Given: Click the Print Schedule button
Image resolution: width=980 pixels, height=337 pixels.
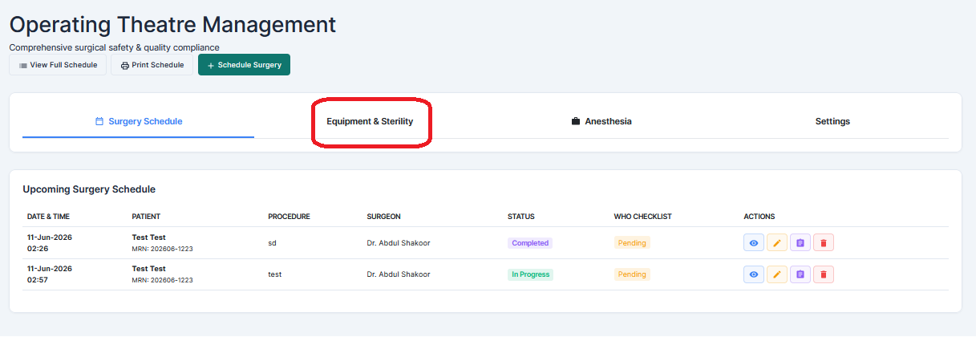Looking at the screenshot, I should click(152, 65).
